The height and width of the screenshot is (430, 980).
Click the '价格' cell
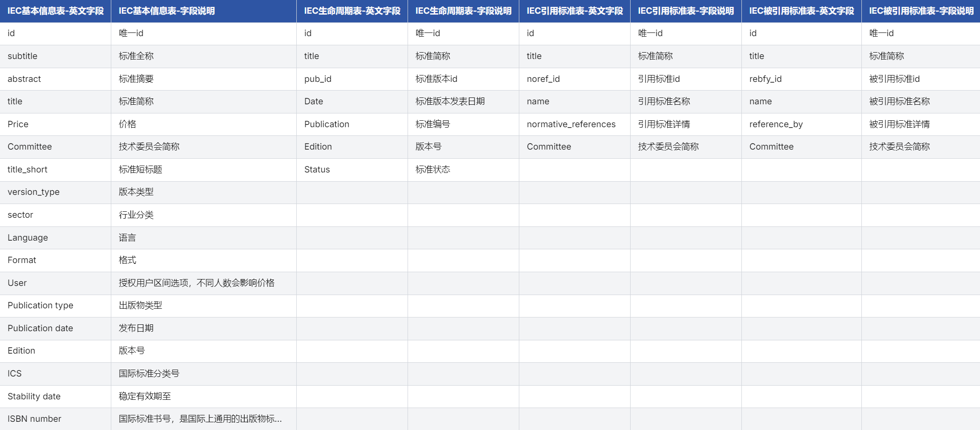pos(204,124)
